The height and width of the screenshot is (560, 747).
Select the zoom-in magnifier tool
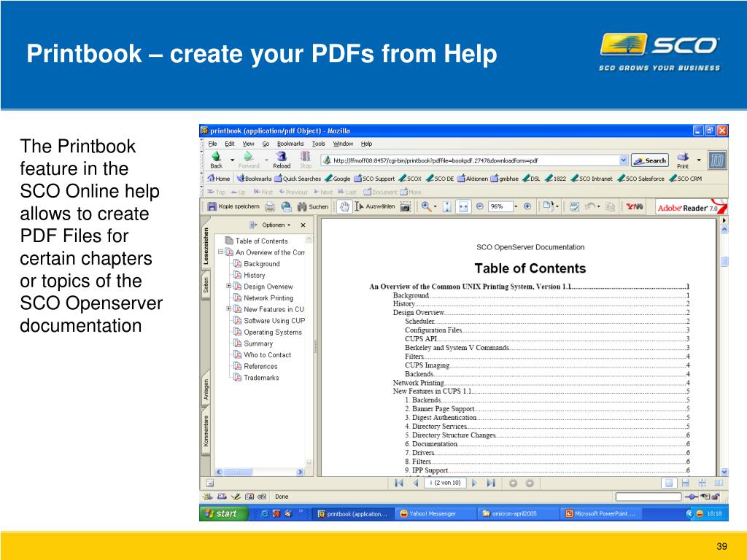coord(426,206)
